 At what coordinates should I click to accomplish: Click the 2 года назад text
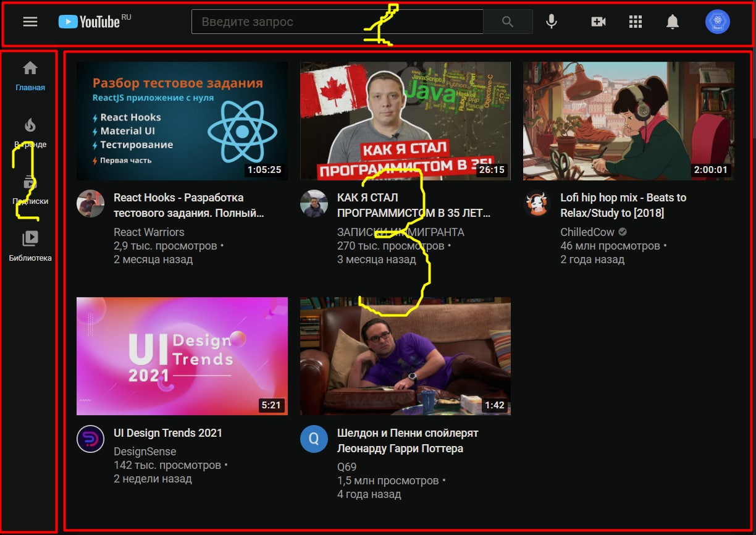click(592, 259)
